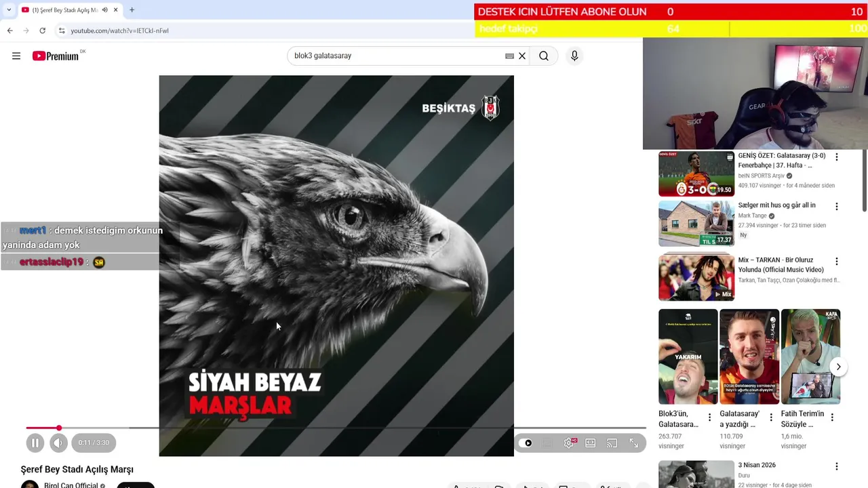Reload the page
Viewport: 868px width, 488px height.
click(x=42, y=30)
